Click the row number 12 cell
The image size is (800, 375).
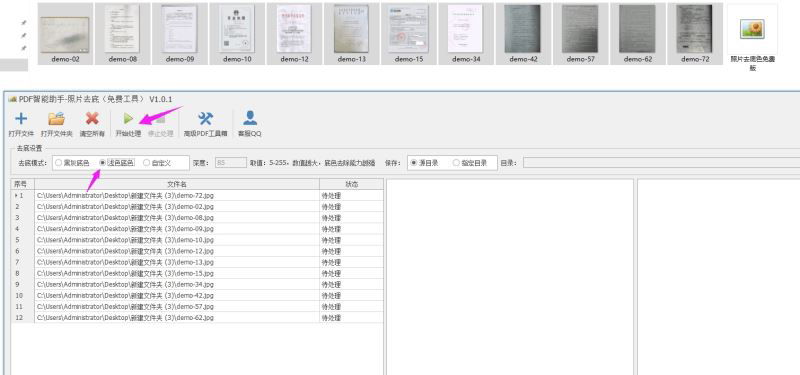point(23,317)
